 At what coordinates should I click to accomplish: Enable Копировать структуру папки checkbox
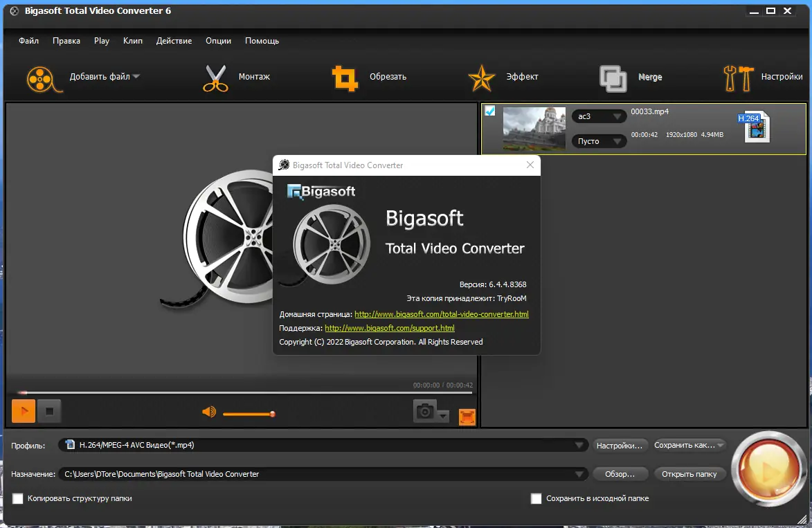click(x=19, y=498)
